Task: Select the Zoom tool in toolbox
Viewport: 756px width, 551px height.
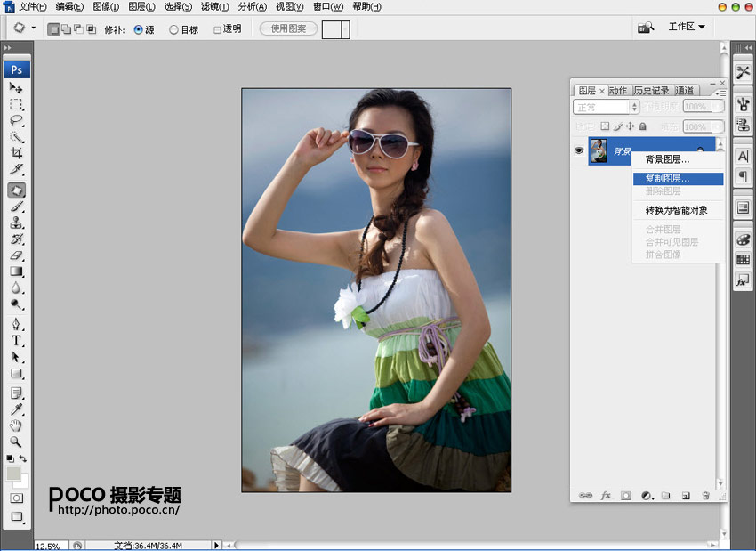Action: click(x=16, y=442)
